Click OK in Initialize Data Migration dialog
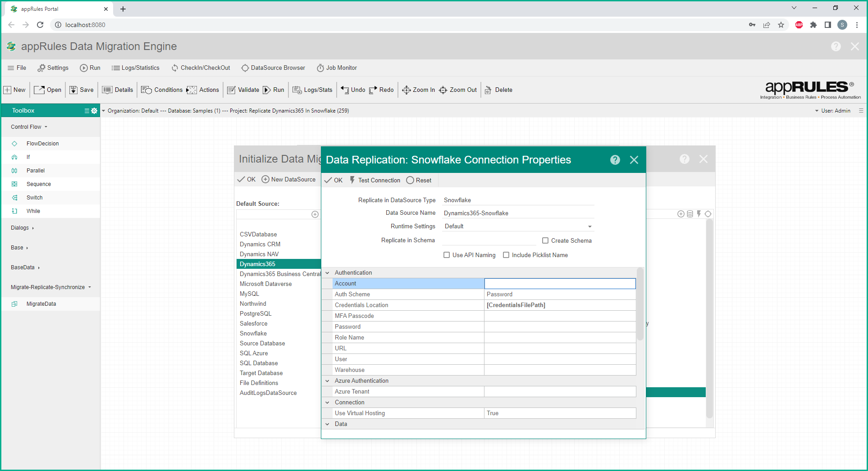Screen dimensions: 868x471 (247, 179)
